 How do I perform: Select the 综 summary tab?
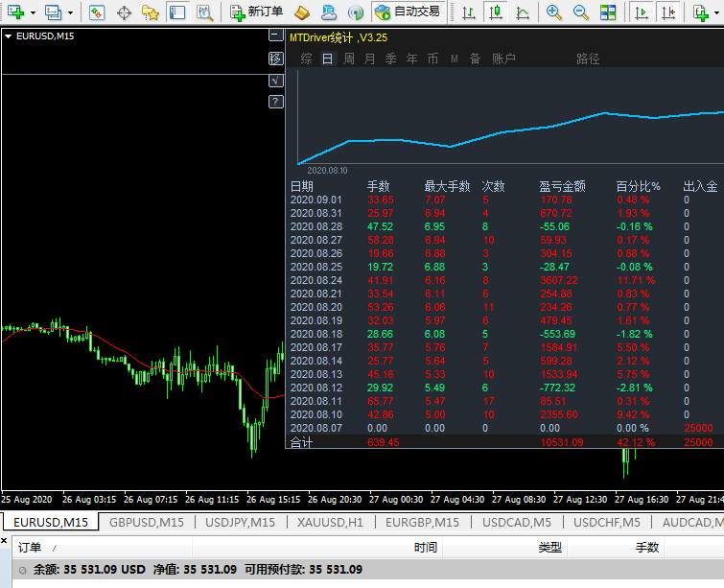(x=306, y=59)
